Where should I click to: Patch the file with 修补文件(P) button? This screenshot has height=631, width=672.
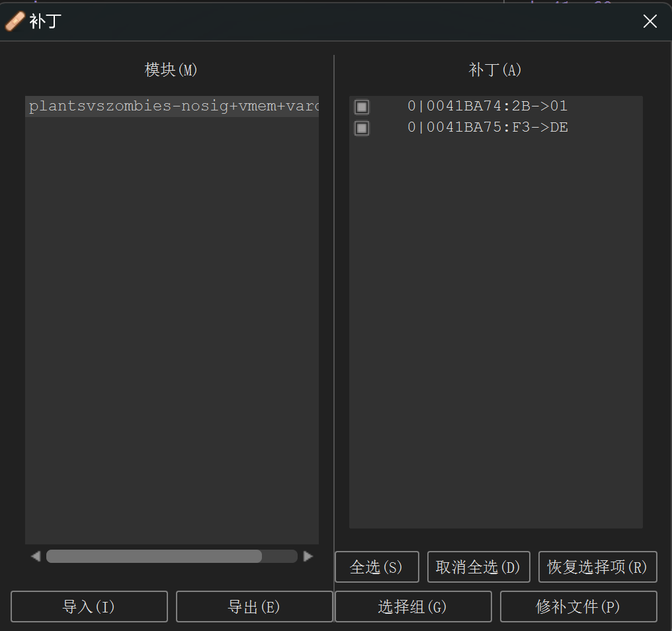coord(578,607)
